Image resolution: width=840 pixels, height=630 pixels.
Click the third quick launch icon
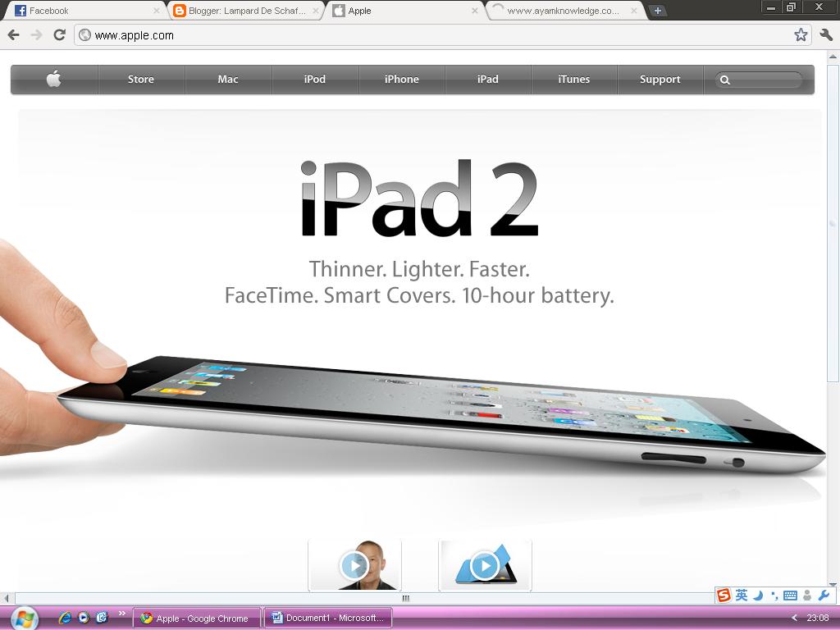point(102,618)
